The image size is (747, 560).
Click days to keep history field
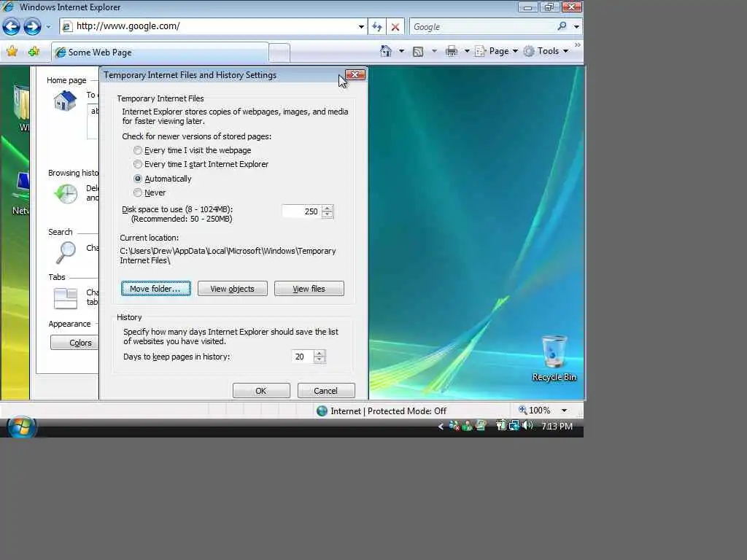pyautogui.click(x=302, y=357)
